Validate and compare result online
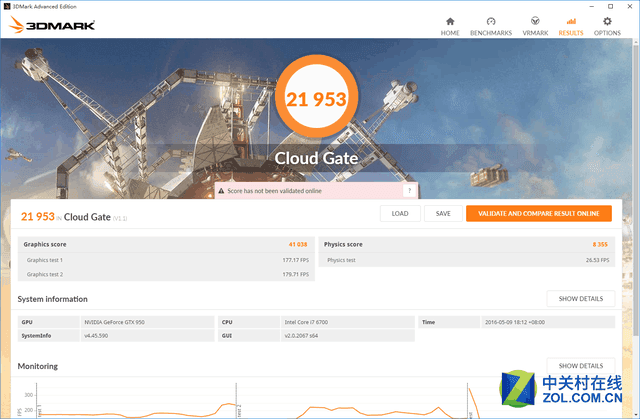Viewport: 640px width, 419px height. (539, 213)
